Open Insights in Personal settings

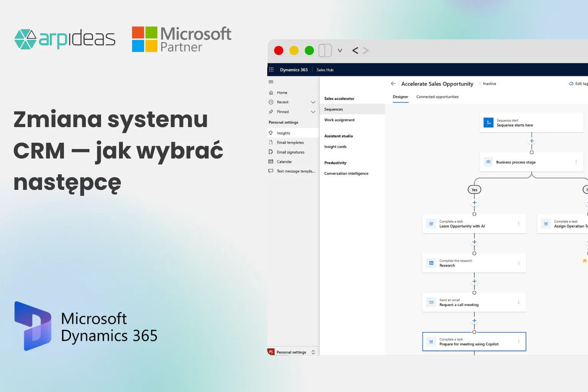pos(293,133)
